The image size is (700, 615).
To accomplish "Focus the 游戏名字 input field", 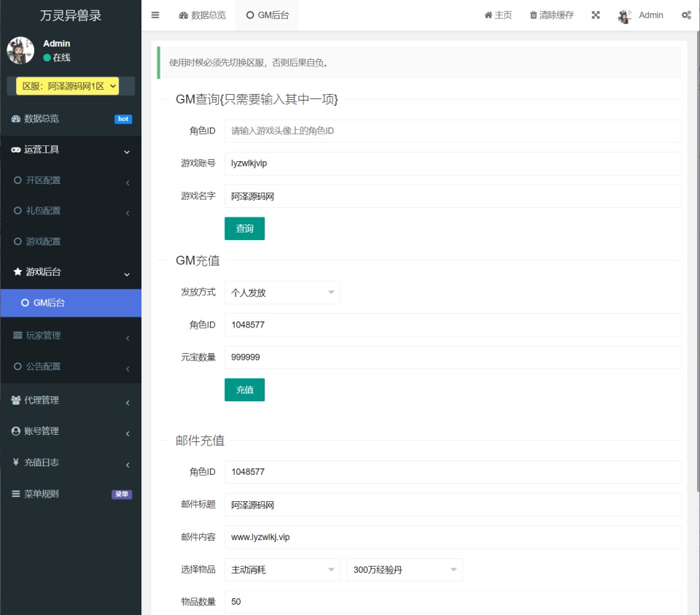I will 453,196.
